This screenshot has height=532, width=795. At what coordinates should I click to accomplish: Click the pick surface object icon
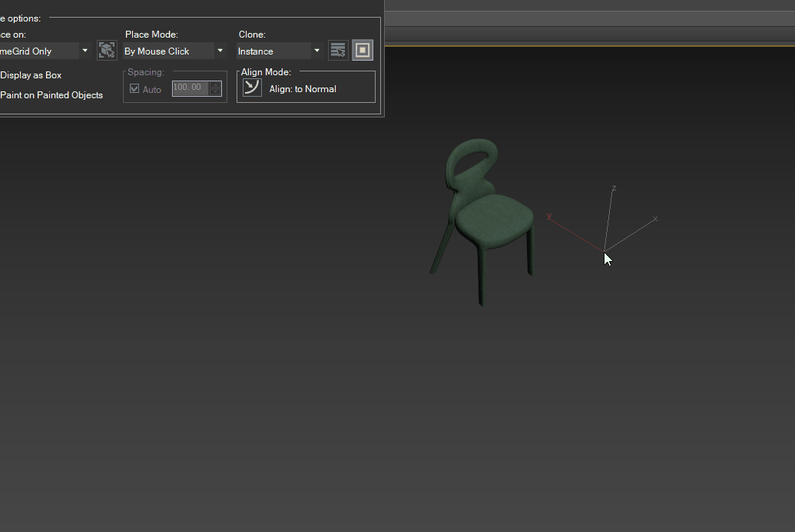107,51
